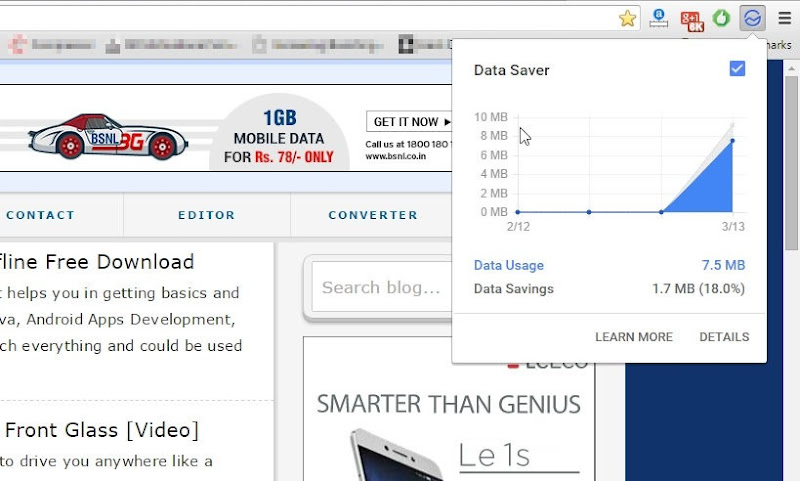Screen dimensions: 800x481
Task: Click the BSNL 3G car banner image
Action: click(108, 136)
